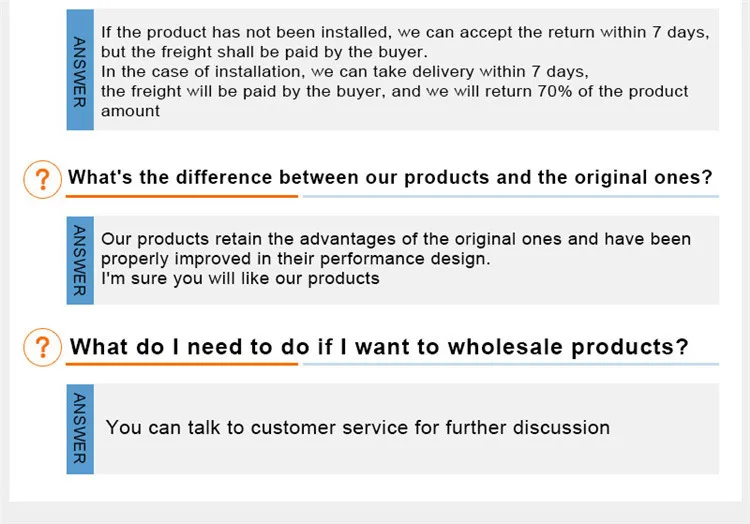Click the heading "What's the difference between our products"
The image size is (750, 524).
(x=390, y=177)
